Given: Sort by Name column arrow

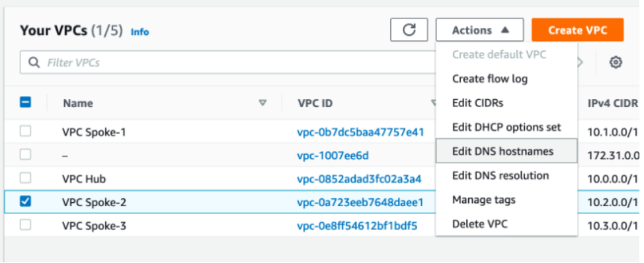Looking at the screenshot, I should pyautogui.click(x=263, y=103).
